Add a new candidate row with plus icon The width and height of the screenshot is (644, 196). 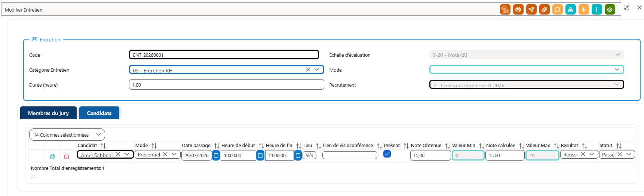[32, 177]
